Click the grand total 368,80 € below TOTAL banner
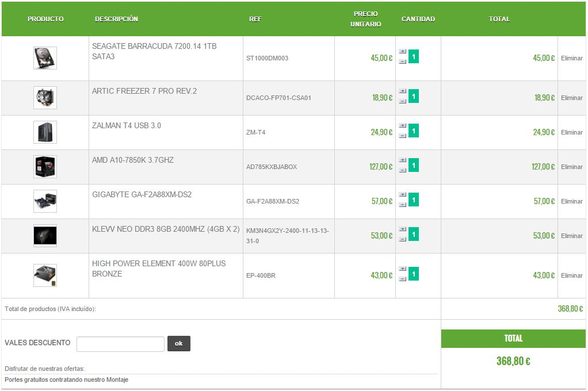This screenshot has height=391, width=588. point(513,361)
